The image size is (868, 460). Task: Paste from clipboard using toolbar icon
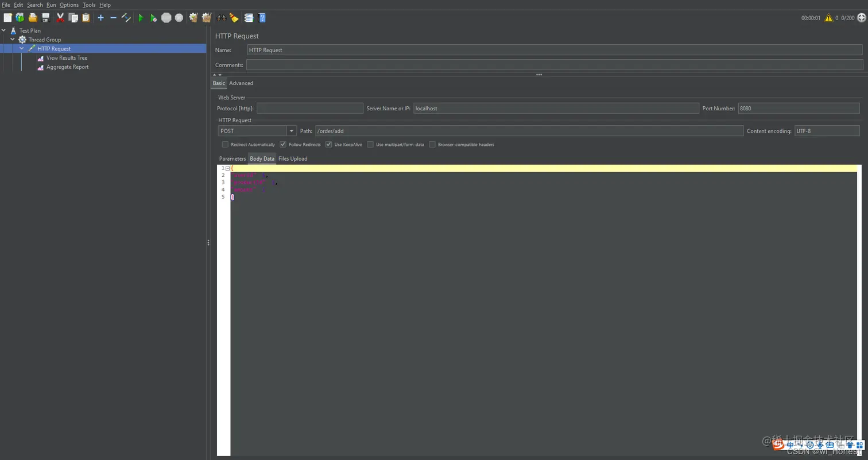(86, 18)
